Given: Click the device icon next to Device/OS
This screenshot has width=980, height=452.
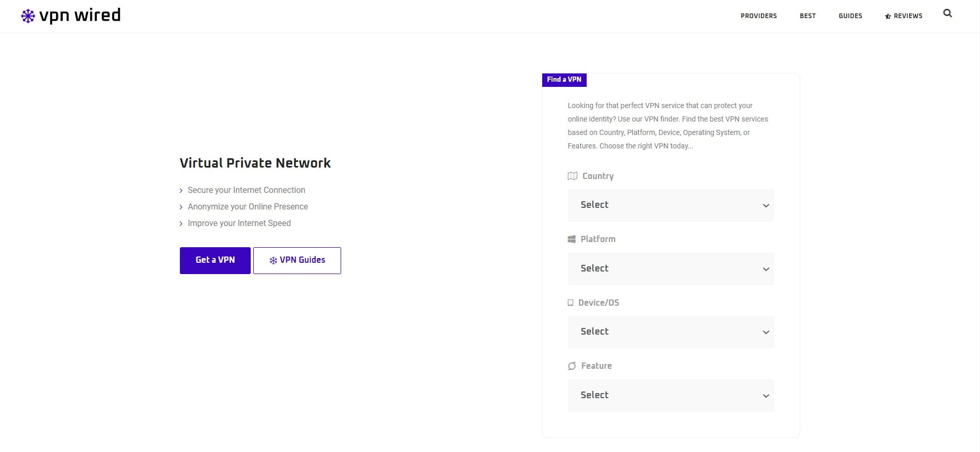Looking at the screenshot, I should [570, 303].
